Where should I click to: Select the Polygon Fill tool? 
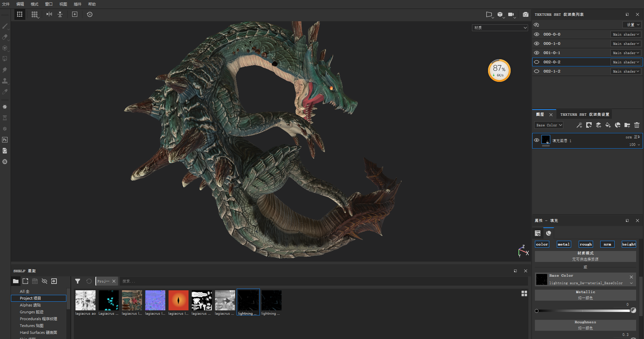point(5,59)
